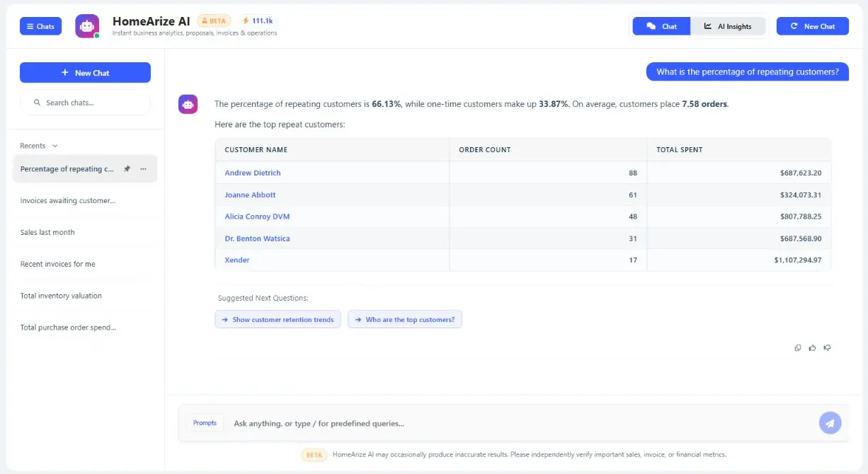The image size is (868, 474).
Task: Copy the response with the copy icon
Action: tap(798, 348)
